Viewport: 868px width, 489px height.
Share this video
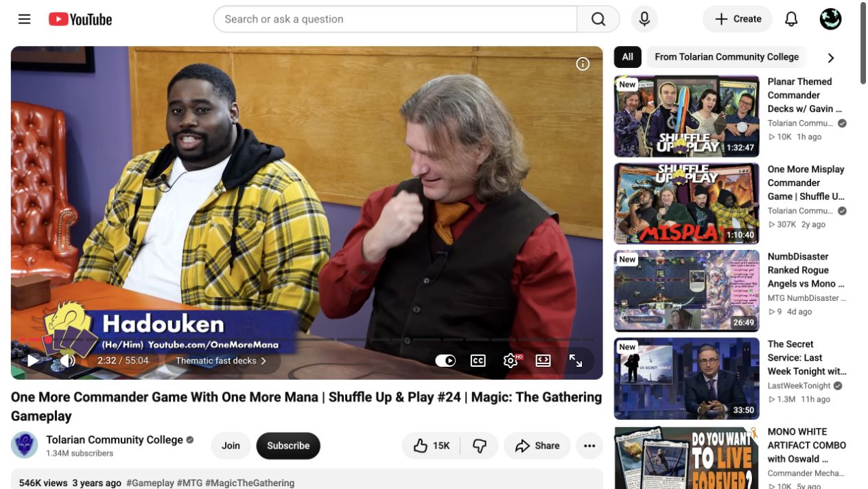point(537,446)
